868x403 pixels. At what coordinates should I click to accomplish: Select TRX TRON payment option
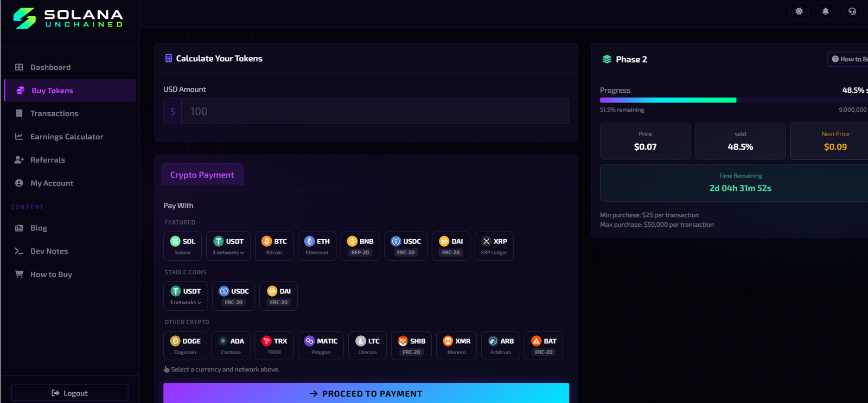pyautogui.click(x=274, y=346)
